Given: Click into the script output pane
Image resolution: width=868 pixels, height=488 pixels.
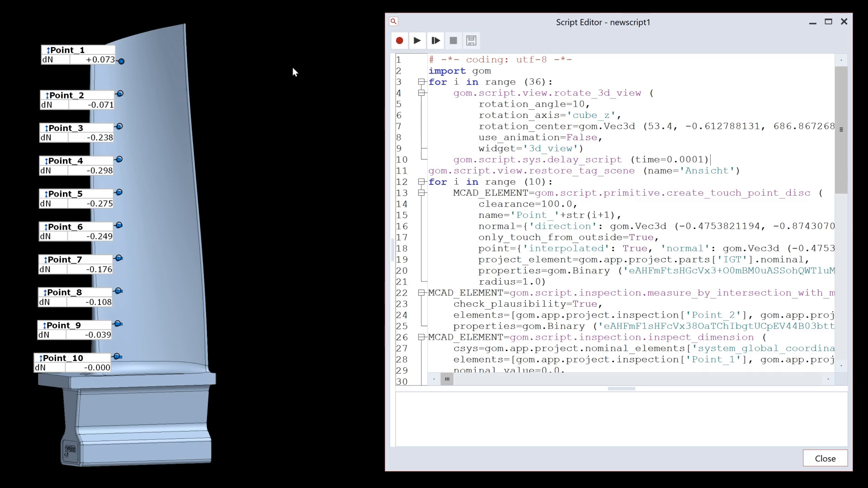Looking at the screenshot, I should click(621, 419).
